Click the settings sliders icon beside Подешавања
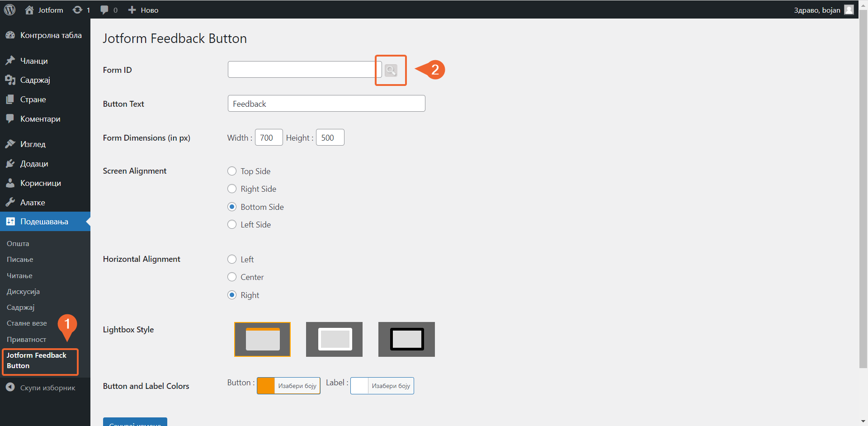 tap(10, 222)
